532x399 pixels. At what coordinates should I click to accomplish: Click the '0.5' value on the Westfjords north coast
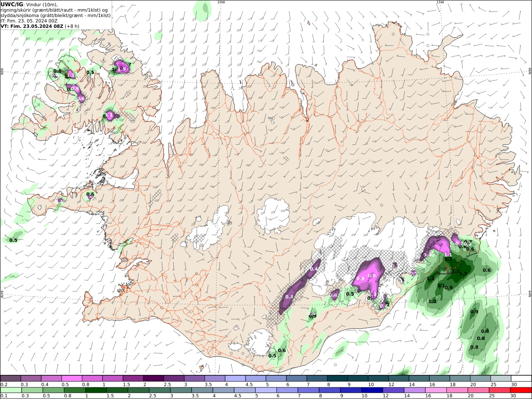click(90, 72)
